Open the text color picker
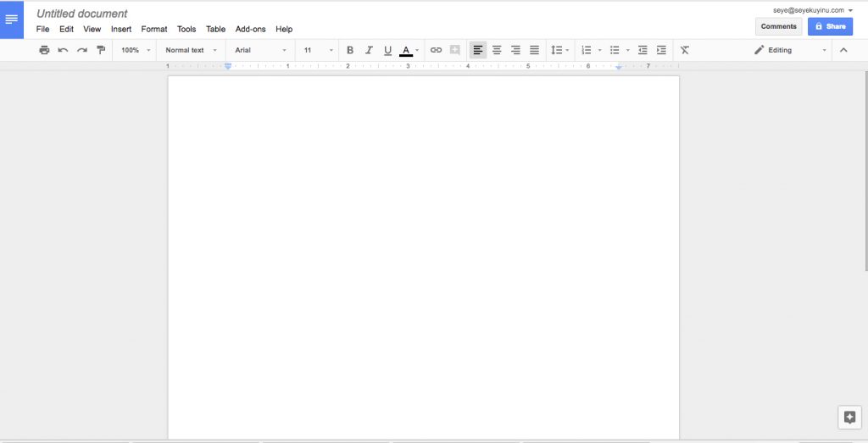Image resolution: width=868 pixels, height=443 pixels. click(409, 50)
